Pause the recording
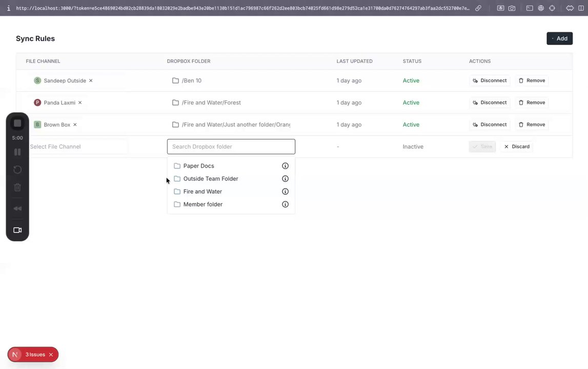The width and height of the screenshot is (588, 369). click(x=17, y=152)
